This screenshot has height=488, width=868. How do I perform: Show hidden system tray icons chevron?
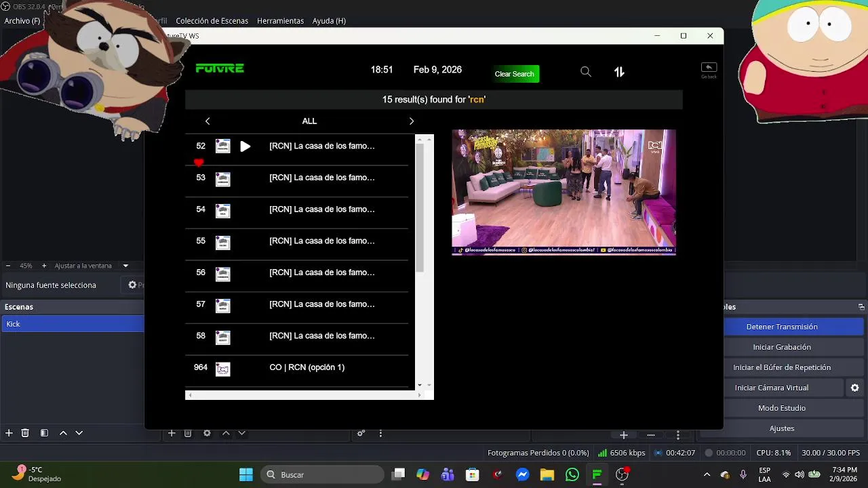707,474
